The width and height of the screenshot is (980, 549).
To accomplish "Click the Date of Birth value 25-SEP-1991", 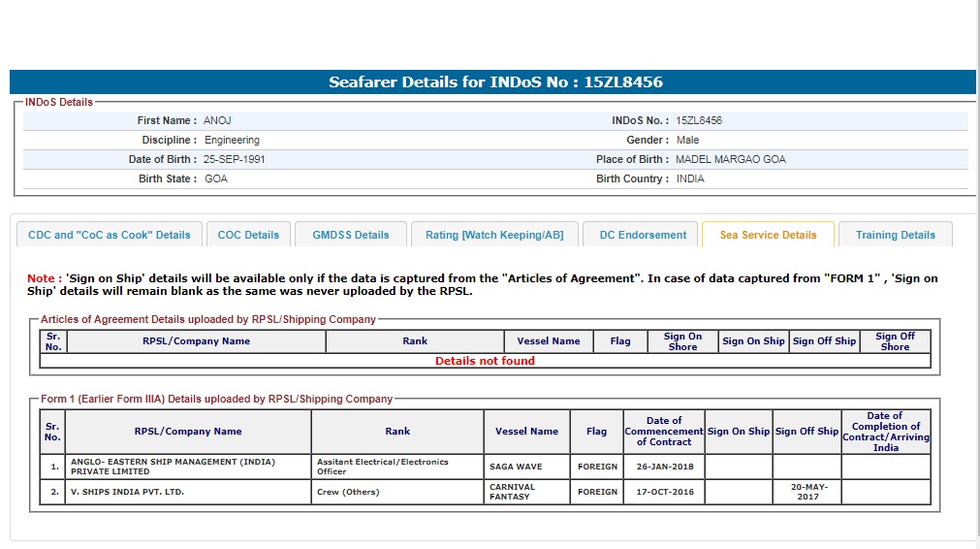I will (x=234, y=159).
